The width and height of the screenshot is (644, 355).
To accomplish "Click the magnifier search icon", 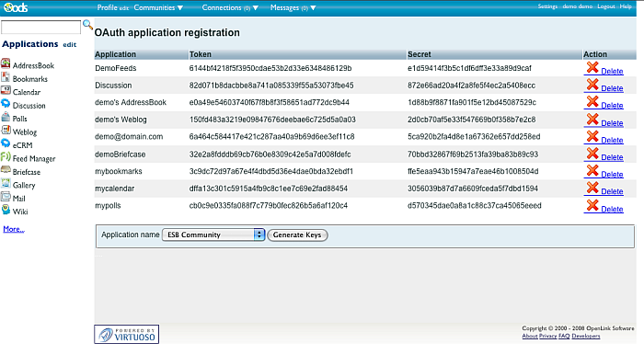I will point(87,25).
